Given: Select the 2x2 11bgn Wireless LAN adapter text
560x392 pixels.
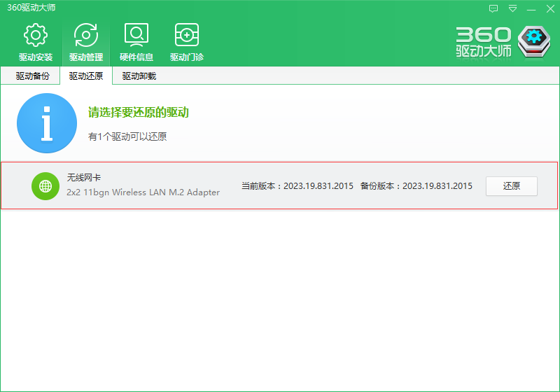Looking at the screenshot, I should 143,192.
